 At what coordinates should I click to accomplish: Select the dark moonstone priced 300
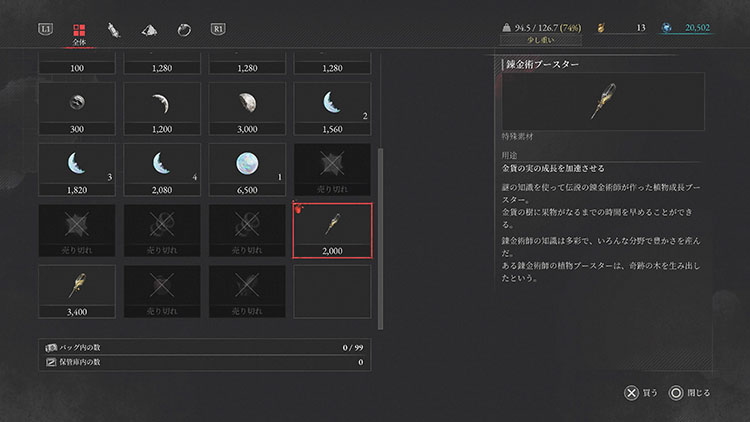point(77,109)
